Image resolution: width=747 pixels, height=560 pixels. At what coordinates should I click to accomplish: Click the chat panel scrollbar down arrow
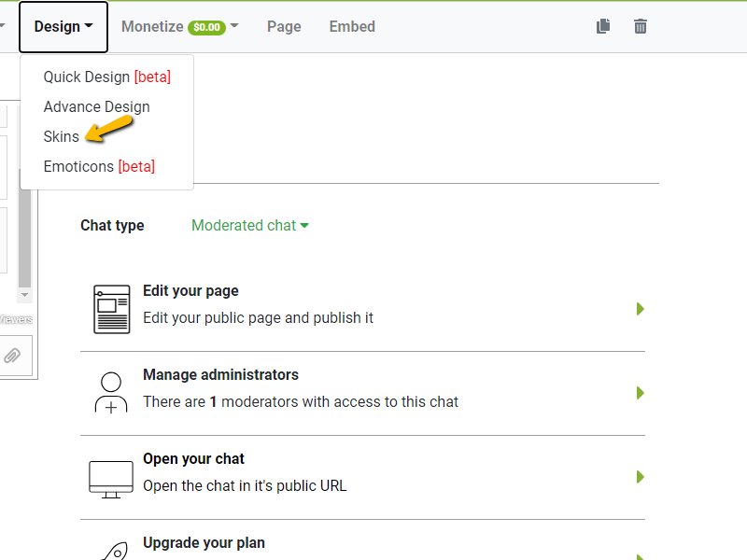(25, 295)
